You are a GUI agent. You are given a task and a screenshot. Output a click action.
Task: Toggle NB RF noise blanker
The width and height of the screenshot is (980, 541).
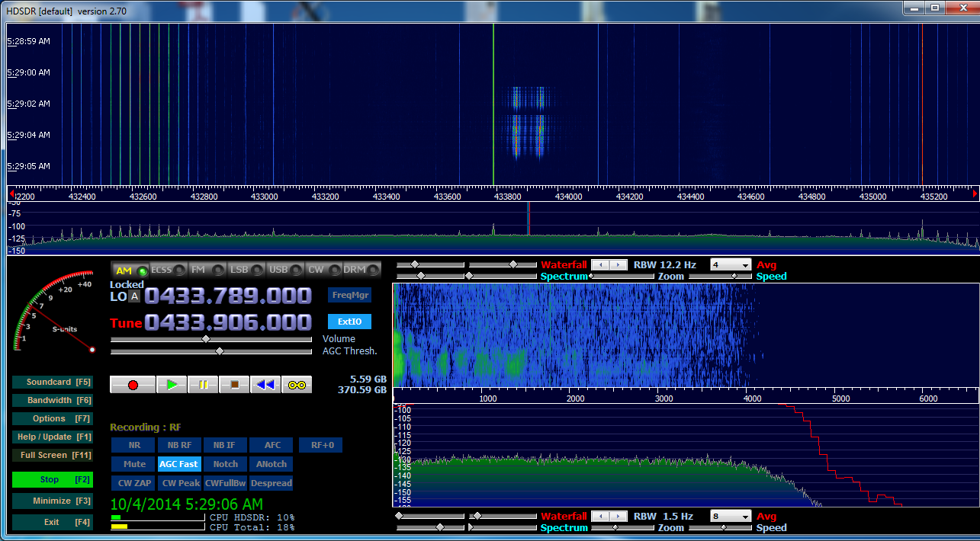point(179,445)
